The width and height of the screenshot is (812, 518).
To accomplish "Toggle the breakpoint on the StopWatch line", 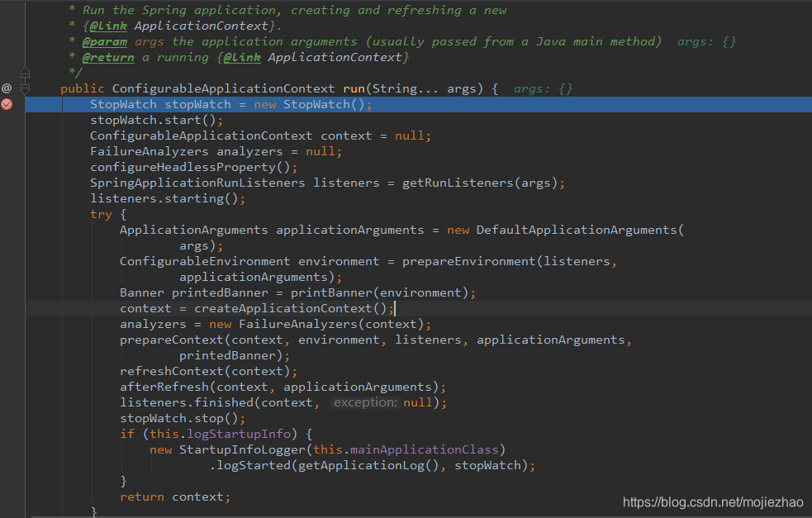I will tap(7, 104).
